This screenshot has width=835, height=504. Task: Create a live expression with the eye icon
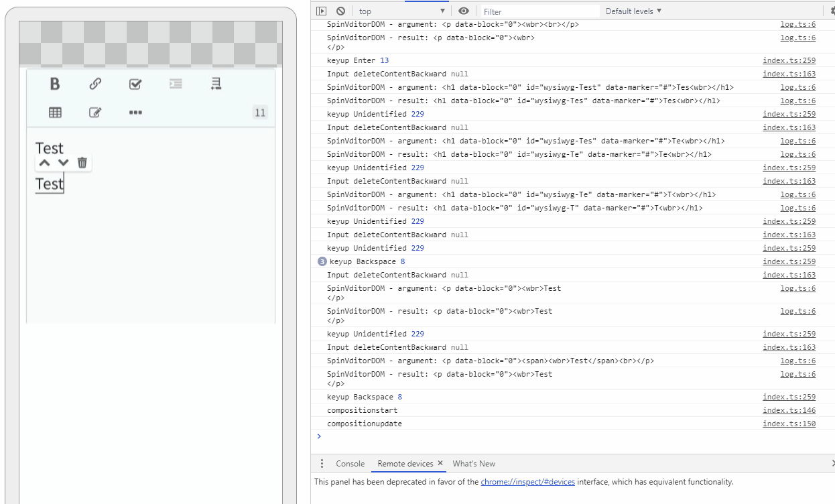coord(463,11)
